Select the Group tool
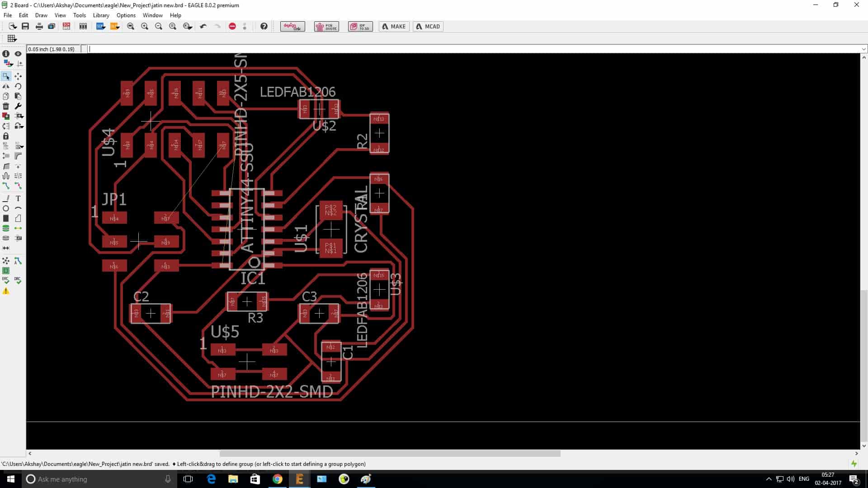Screen dimensions: 868x488 point(6,76)
